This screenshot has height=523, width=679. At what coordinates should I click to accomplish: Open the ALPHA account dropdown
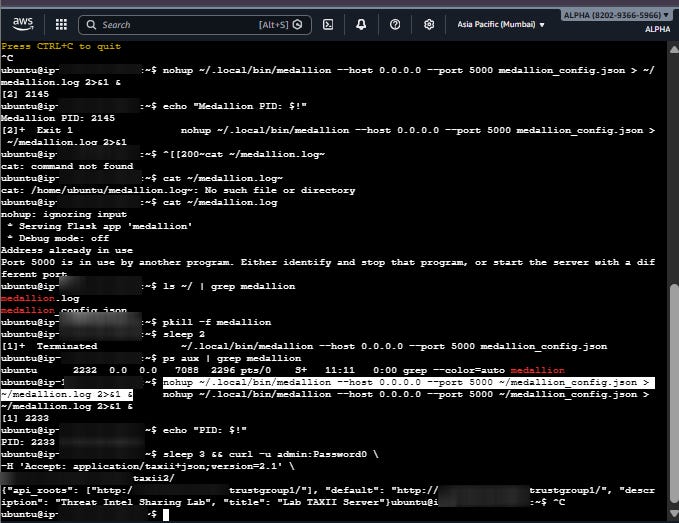617,16
